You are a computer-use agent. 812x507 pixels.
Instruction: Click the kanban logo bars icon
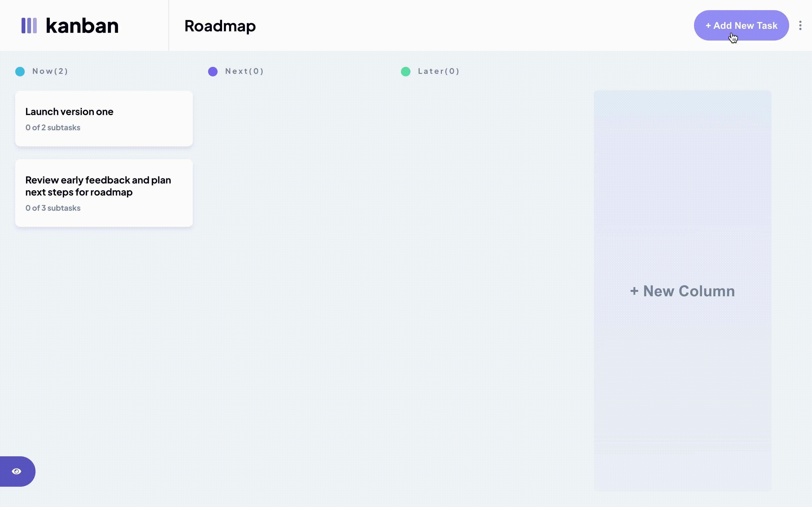point(29,25)
